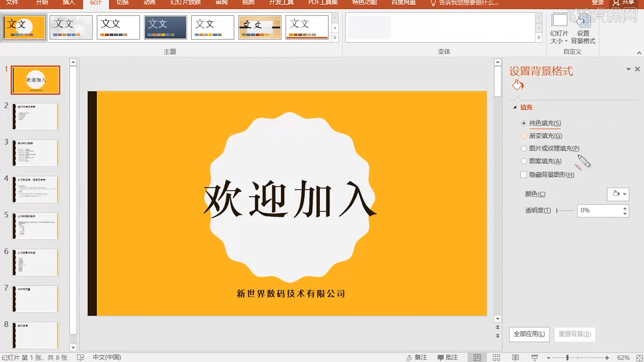Click the 共享 share icon
The width and height of the screenshot is (644, 362).
624,3
